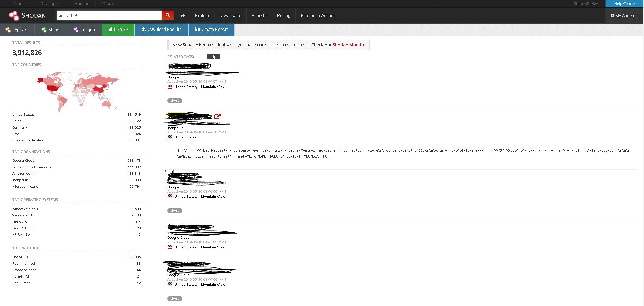Image resolution: width=644 pixels, height=306 pixels.
Task: Click View All... in the top bar
Action: pyautogui.click(x=111, y=4)
